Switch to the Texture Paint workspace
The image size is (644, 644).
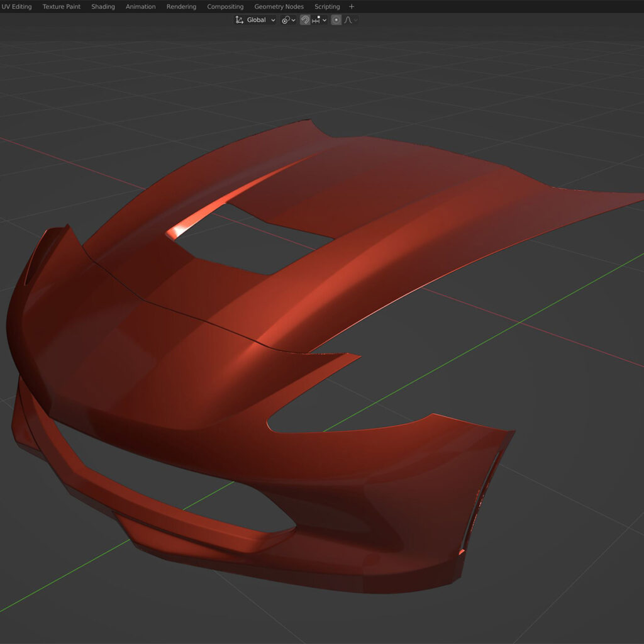tap(62, 7)
